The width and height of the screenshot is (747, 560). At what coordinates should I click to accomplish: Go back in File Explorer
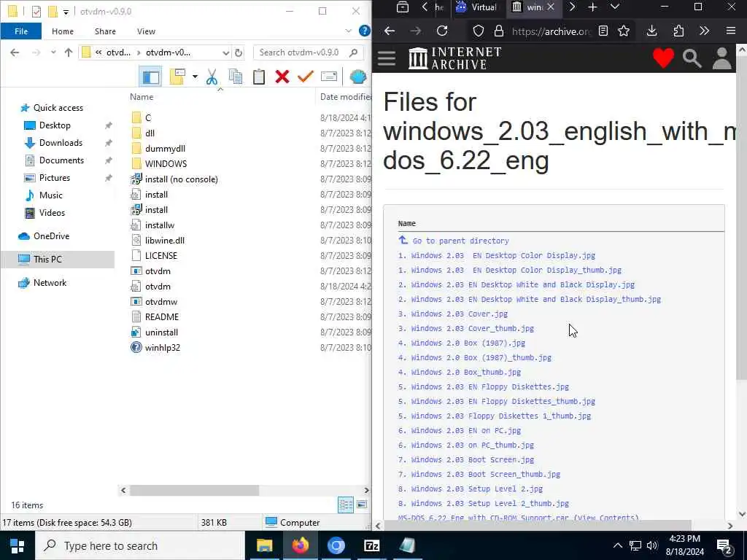[15, 52]
